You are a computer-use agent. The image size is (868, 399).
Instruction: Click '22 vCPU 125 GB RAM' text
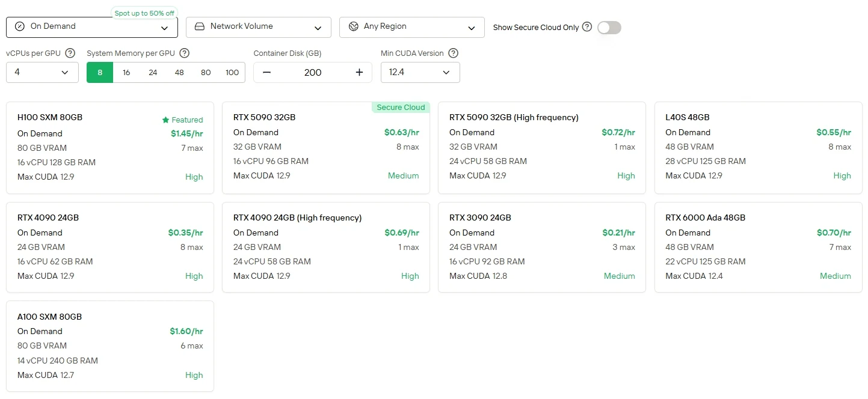pyautogui.click(x=706, y=261)
